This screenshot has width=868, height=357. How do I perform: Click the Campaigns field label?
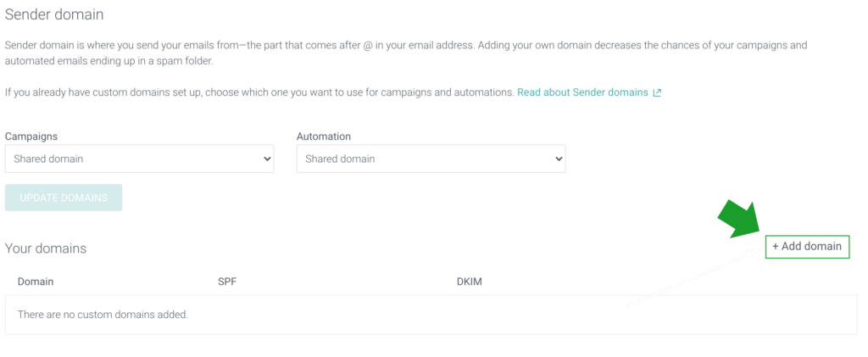(x=31, y=137)
